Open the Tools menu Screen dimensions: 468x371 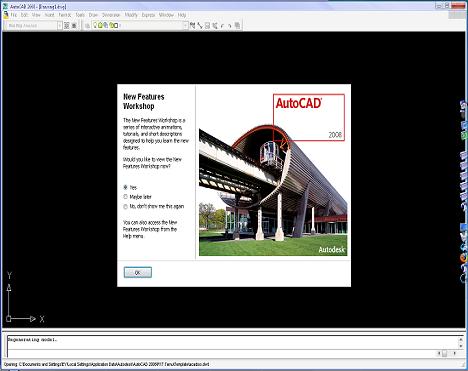coord(80,15)
